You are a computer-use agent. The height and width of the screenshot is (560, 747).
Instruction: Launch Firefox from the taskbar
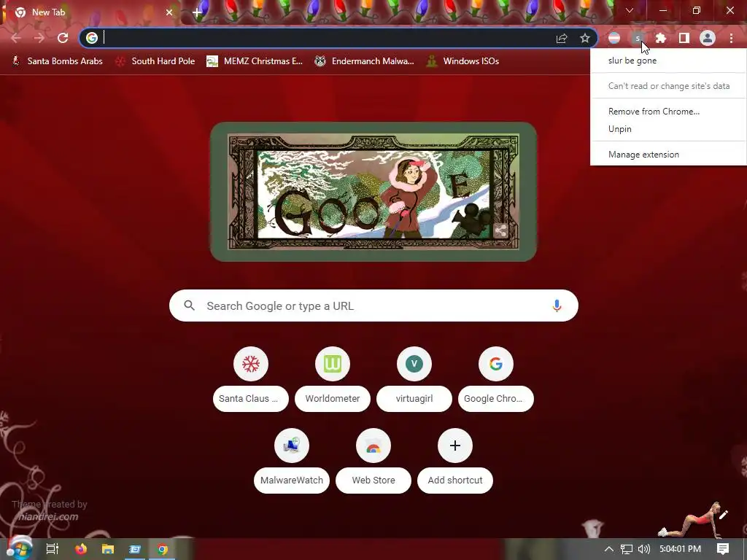(x=80, y=549)
